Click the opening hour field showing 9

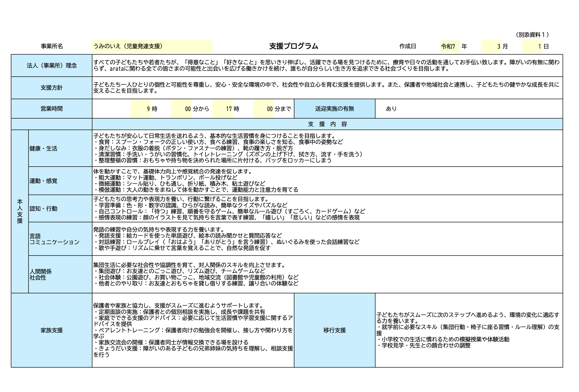141,109
